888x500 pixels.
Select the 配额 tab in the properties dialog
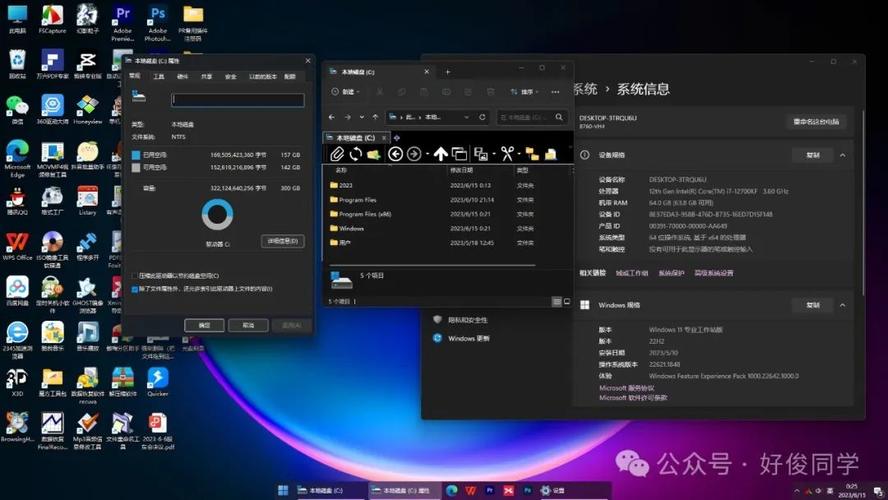point(290,76)
